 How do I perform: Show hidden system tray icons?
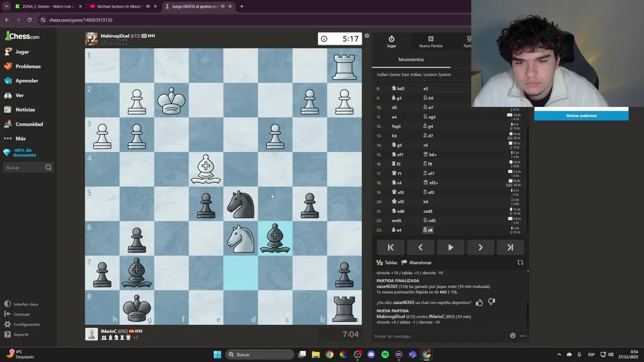tap(559, 354)
